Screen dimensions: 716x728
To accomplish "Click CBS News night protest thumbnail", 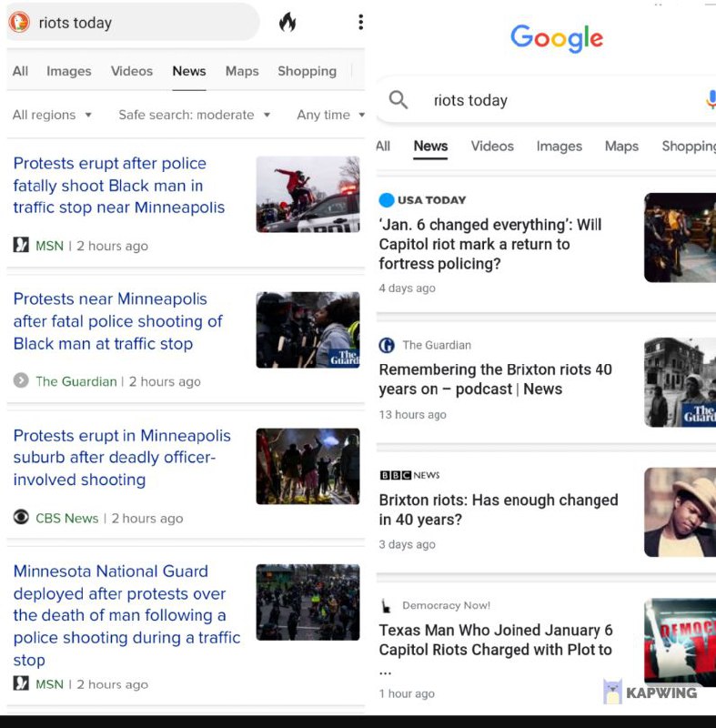I will point(308,466).
